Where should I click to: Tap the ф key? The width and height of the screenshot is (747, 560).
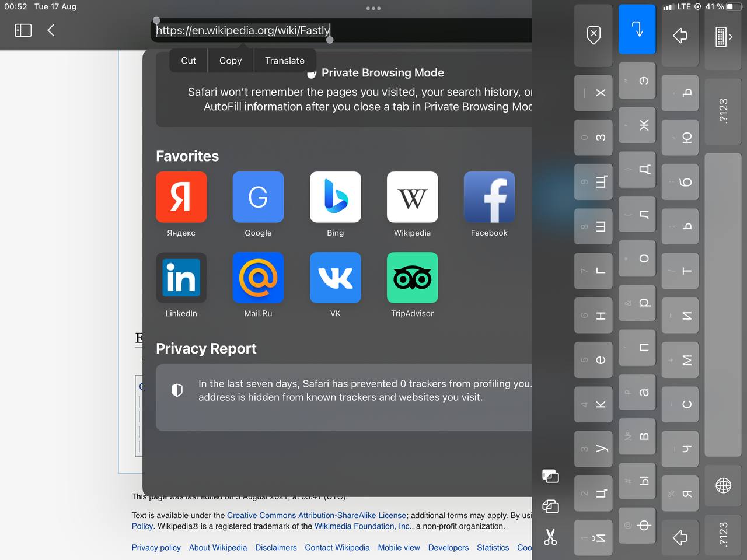coord(637,525)
